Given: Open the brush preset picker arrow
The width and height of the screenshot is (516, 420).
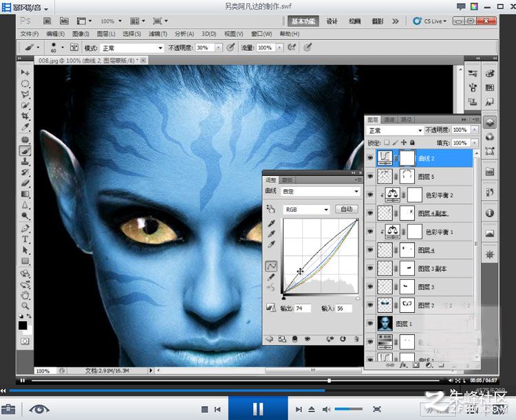Looking at the screenshot, I should [63, 47].
